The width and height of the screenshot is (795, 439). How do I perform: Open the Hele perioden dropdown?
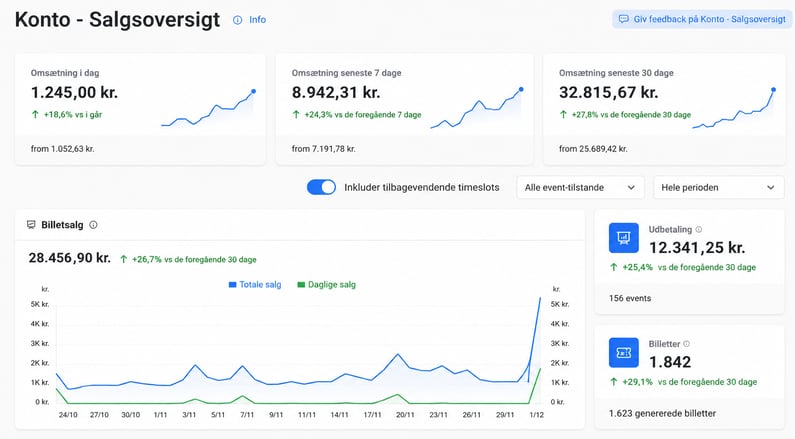[718, 188]
